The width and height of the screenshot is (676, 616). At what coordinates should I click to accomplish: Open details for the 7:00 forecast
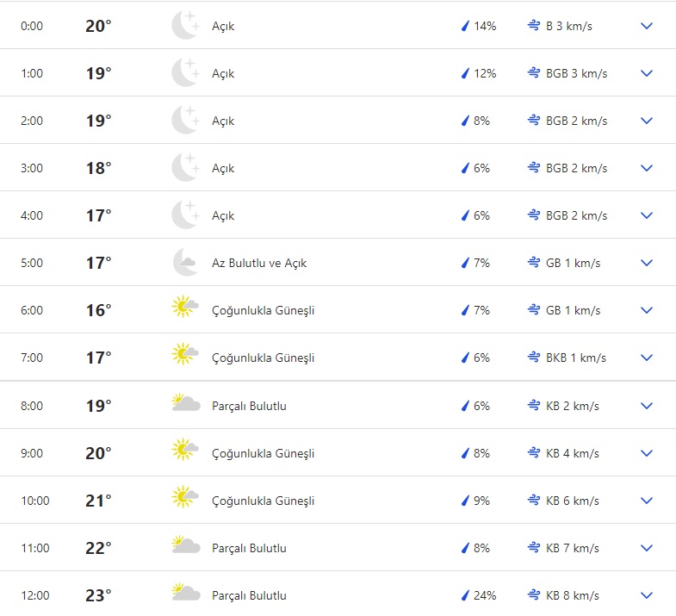648,358
